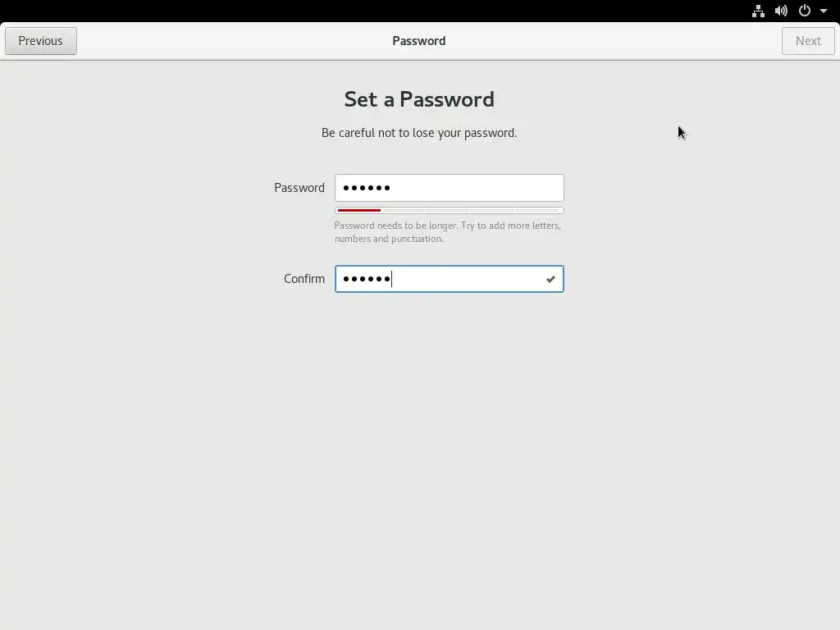Click the "Password needs to be longer" hint
840x630 pixels.
coord(447,232)
